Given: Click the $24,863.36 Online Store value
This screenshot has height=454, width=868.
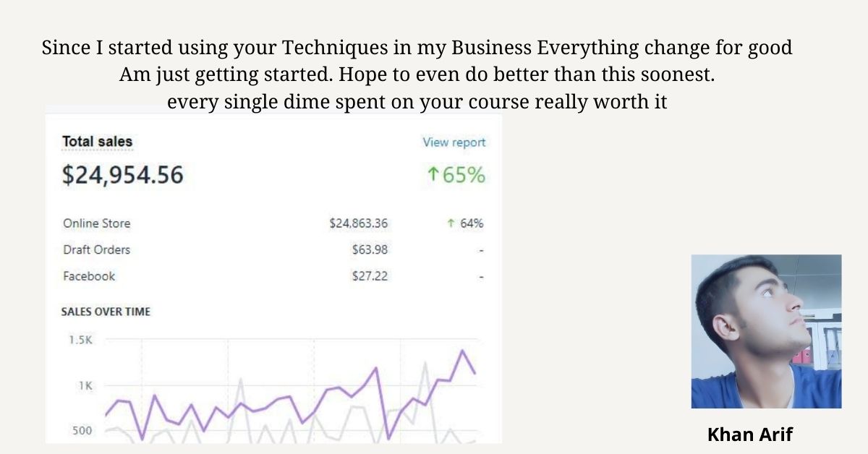Looking at the screenshot, I should coord(358,223).
